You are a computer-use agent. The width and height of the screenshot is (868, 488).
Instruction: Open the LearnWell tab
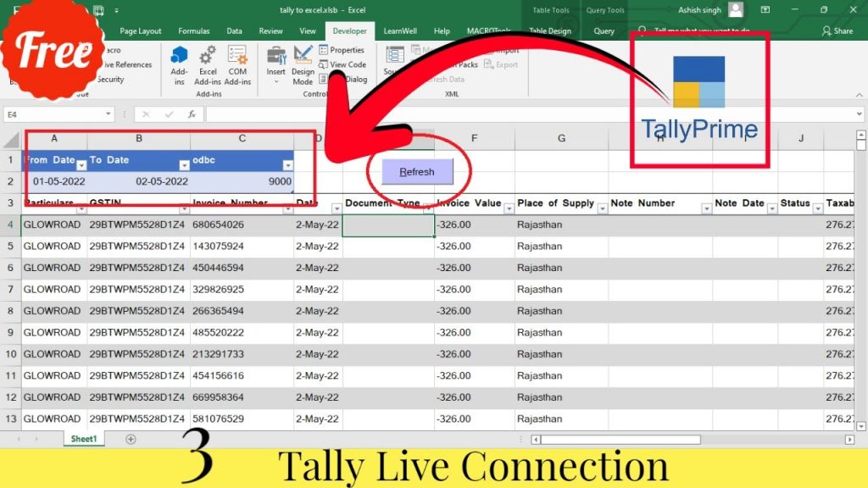[x=400, y=31]
